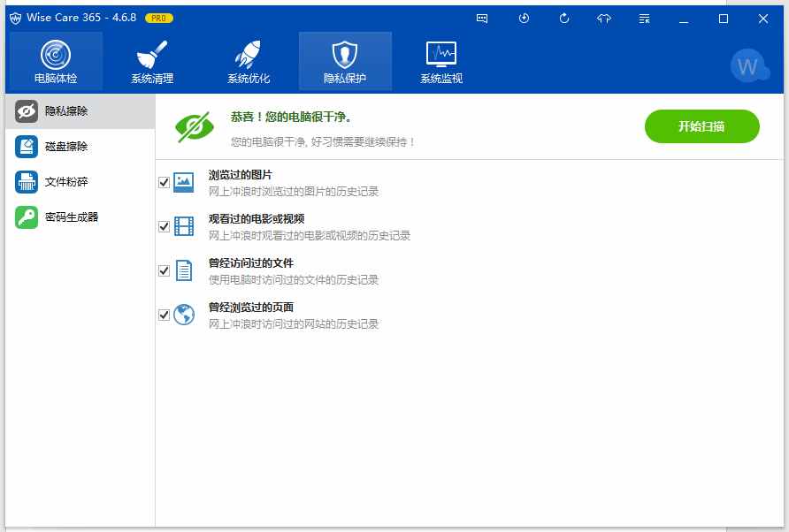Uncheck the 浏览过的图片 checkbox
Viewport: 789px width, 532px height.
coord(164,183)
